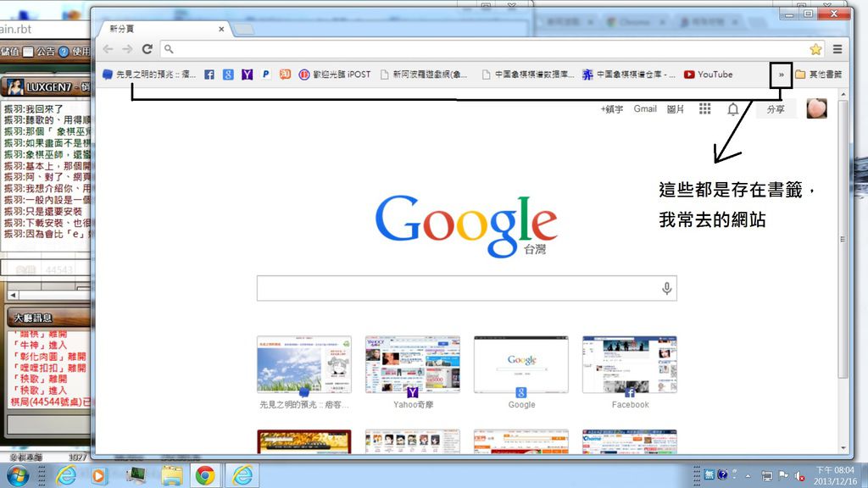The image size is (868, 488).
Task: Open the PayPal P bookmark
Action: click(x=266, y=75)
